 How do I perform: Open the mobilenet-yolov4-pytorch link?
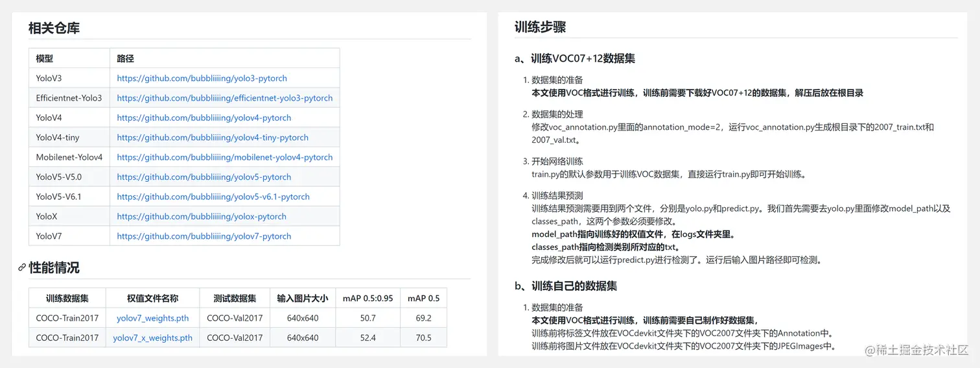click(224, 157)
